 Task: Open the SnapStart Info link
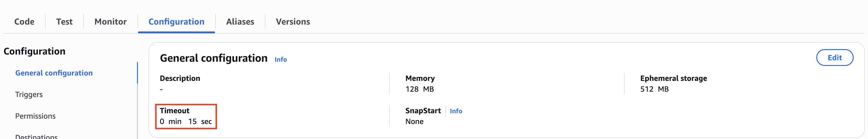(x=456, y=111)
